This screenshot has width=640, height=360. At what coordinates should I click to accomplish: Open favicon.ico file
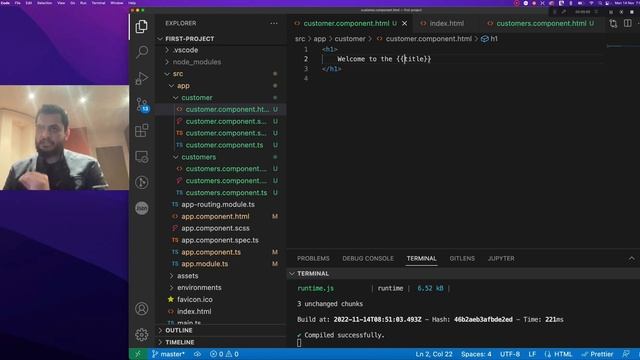(221, 299)
